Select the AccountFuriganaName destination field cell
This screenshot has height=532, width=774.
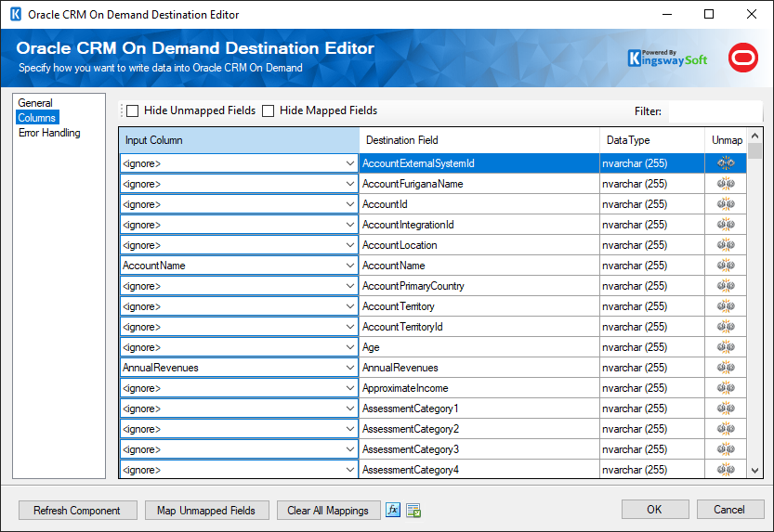[x=479, y=184]
